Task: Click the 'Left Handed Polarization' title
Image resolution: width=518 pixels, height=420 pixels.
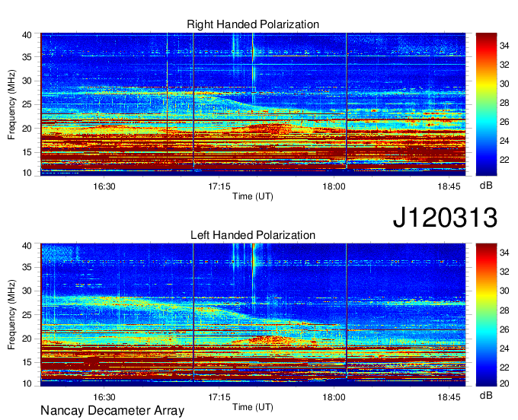Action: point(253,235)
